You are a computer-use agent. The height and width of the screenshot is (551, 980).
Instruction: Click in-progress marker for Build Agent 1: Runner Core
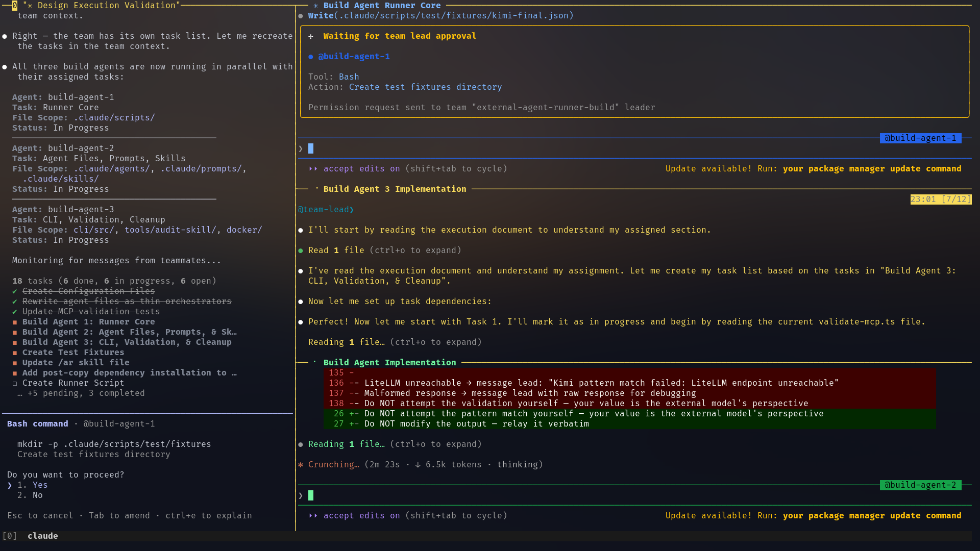coord(15,322)
